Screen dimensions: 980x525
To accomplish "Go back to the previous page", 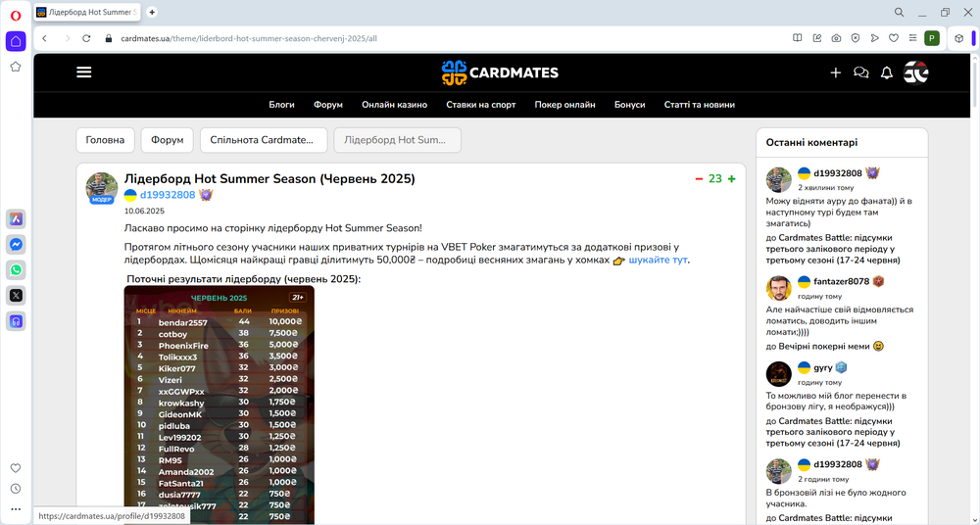I will pos(44,38).
